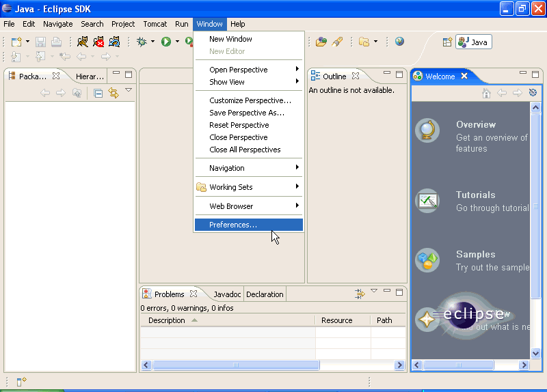This screenshot has height=392, width=547.
Task: Click the Tutorials icon in Welcome
Action: point(427,201)
